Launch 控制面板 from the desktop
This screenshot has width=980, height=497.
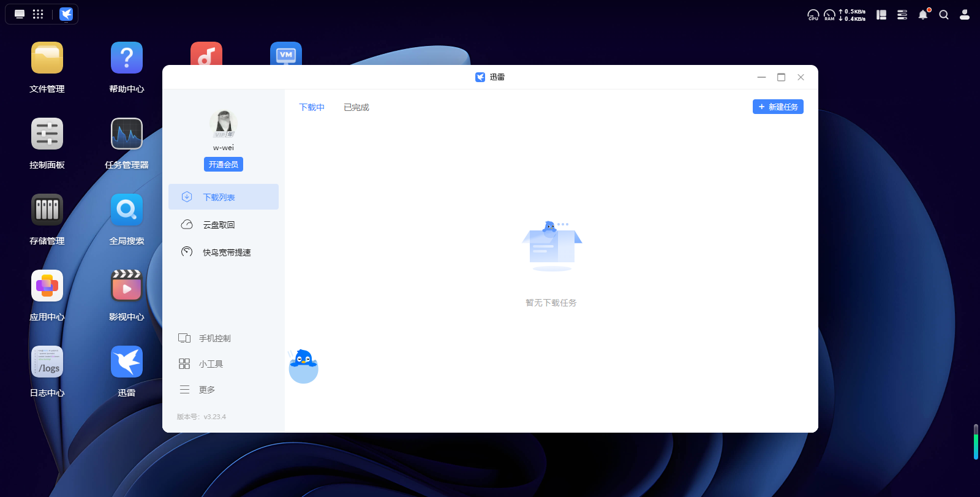point(47,134)
